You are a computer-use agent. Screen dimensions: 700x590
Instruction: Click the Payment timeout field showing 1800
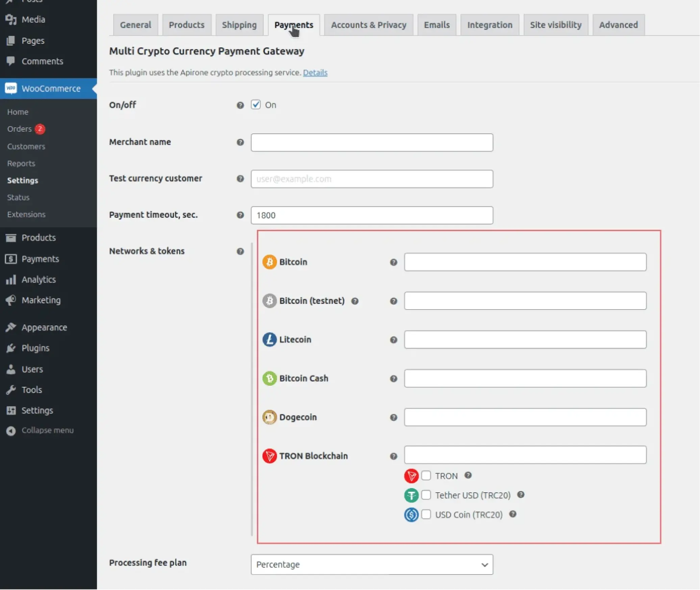click(372, 216)
